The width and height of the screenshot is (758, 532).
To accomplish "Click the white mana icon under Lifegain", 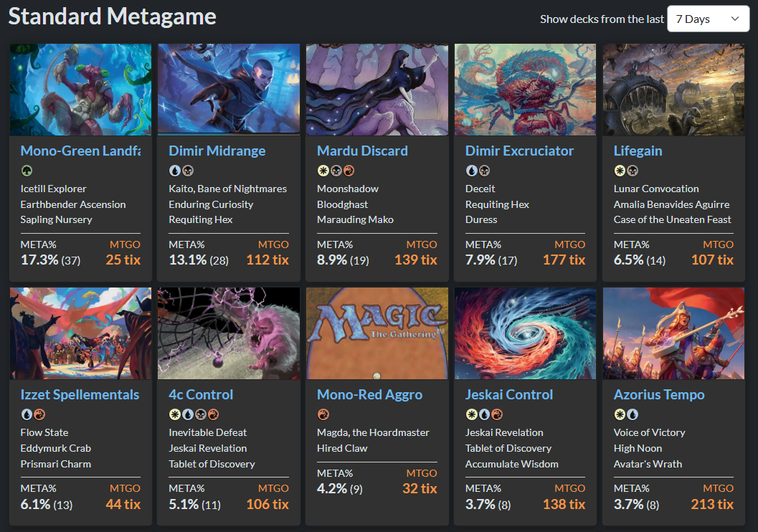I will point(620,171).
